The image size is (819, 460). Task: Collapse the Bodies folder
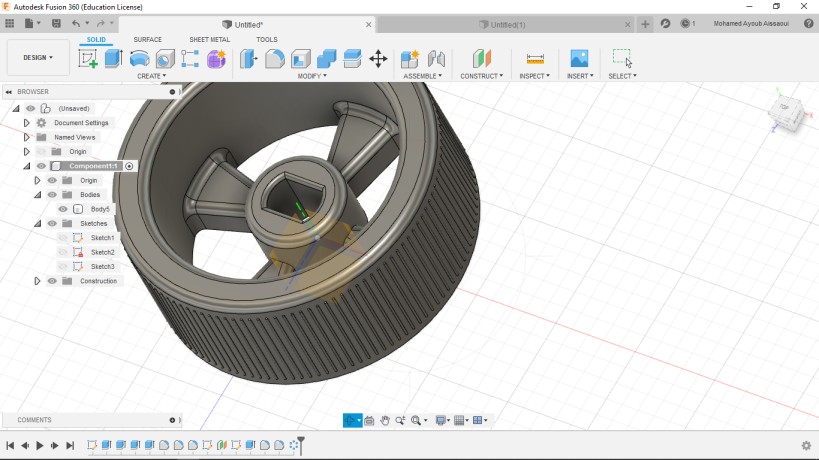37,195
